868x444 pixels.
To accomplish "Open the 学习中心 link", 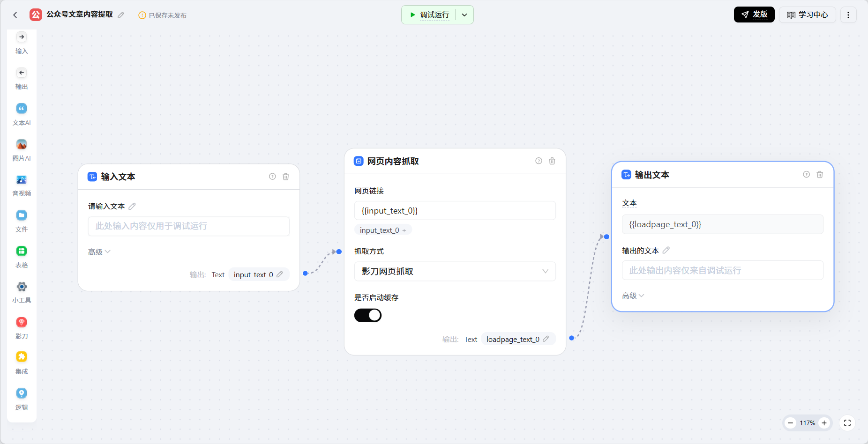I will 807,15.
